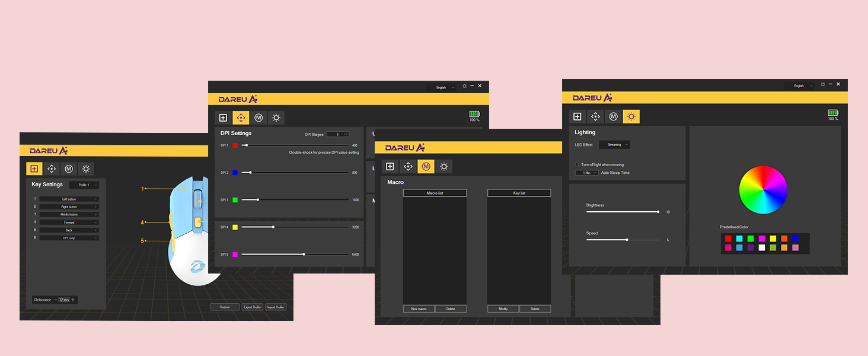Click the DPI crosshair icon in the Key Settings window
868x356 pixels.
(x=52, y=169)
